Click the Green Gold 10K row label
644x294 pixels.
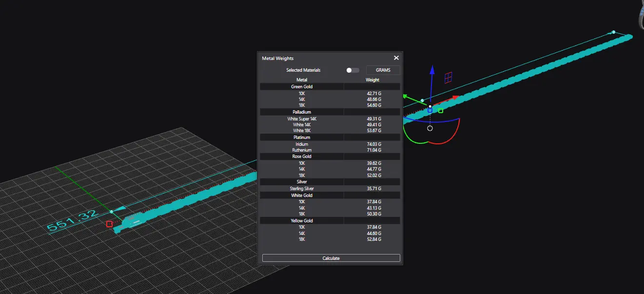click(x=302, y=93)
